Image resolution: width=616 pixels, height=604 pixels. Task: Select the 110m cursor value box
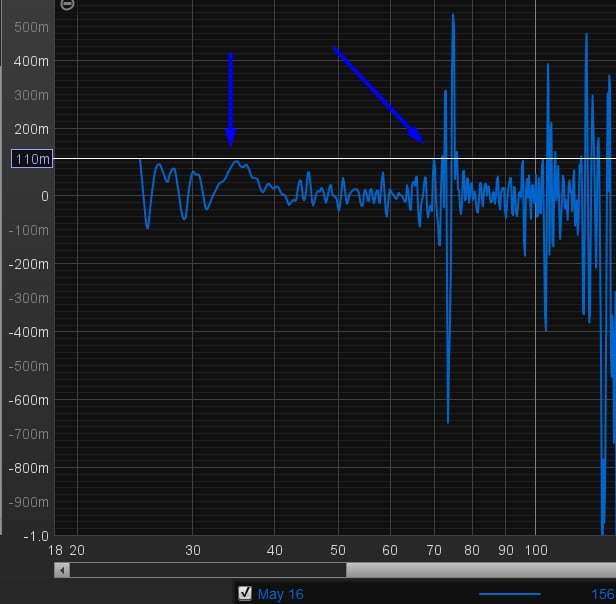point(32,159)
